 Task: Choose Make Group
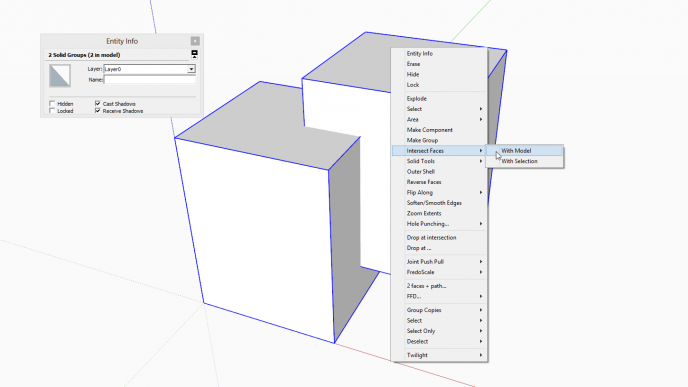[439, 140]
